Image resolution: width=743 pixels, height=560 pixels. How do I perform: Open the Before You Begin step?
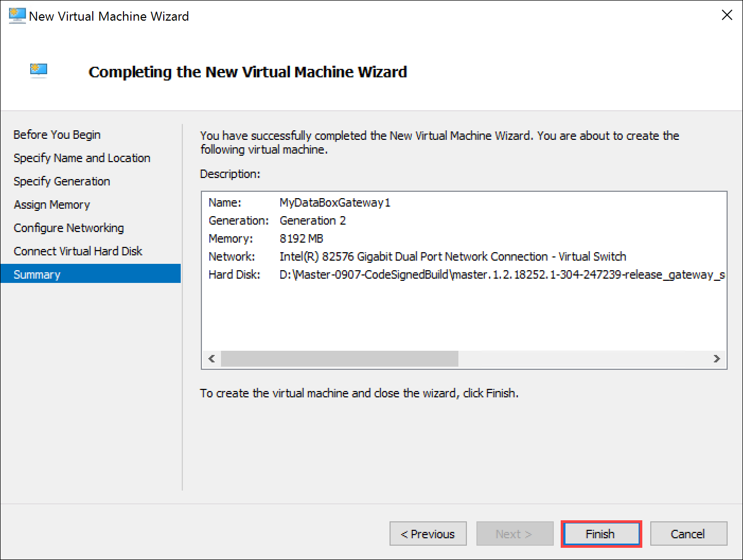(x=57, y=135)
